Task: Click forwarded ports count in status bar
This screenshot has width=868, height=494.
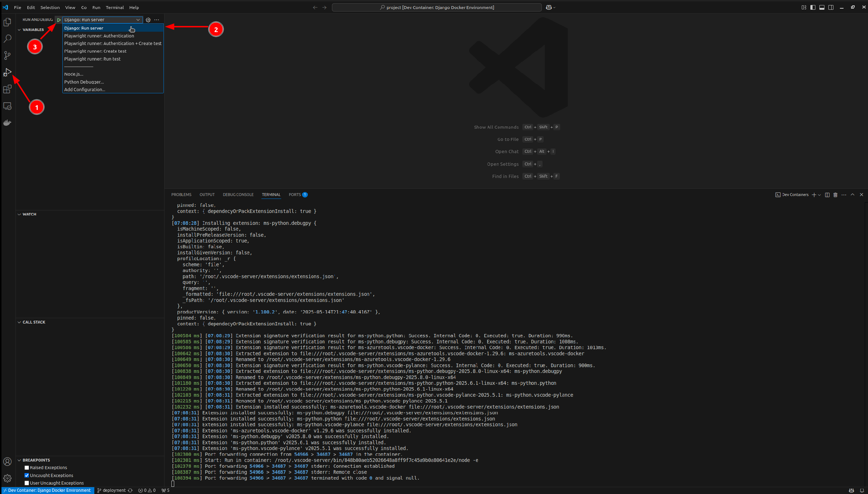Action: point(166,490)
